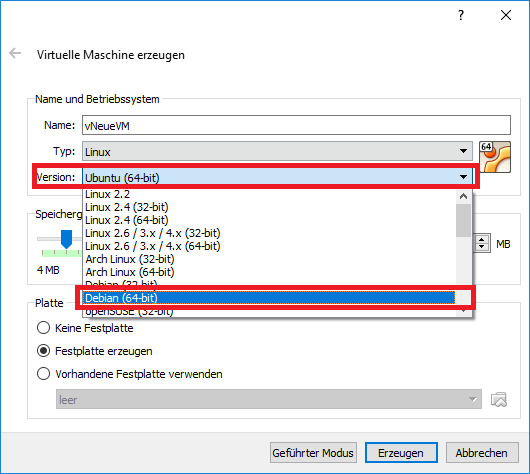The height and width of the screenshot is (474, 530).
Task: Click the Abbrechen button
Action: [x=482, y=453]
